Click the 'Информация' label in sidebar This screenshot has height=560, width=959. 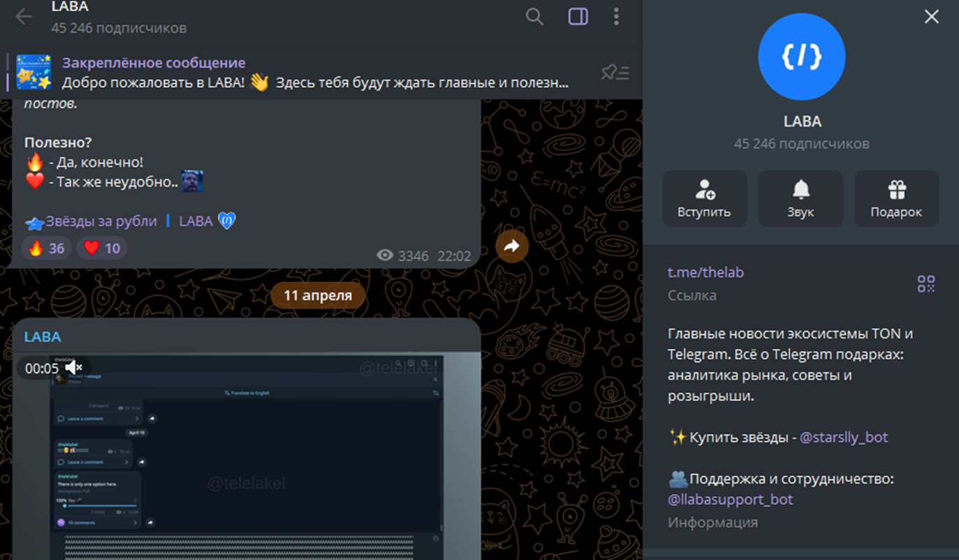712,522
